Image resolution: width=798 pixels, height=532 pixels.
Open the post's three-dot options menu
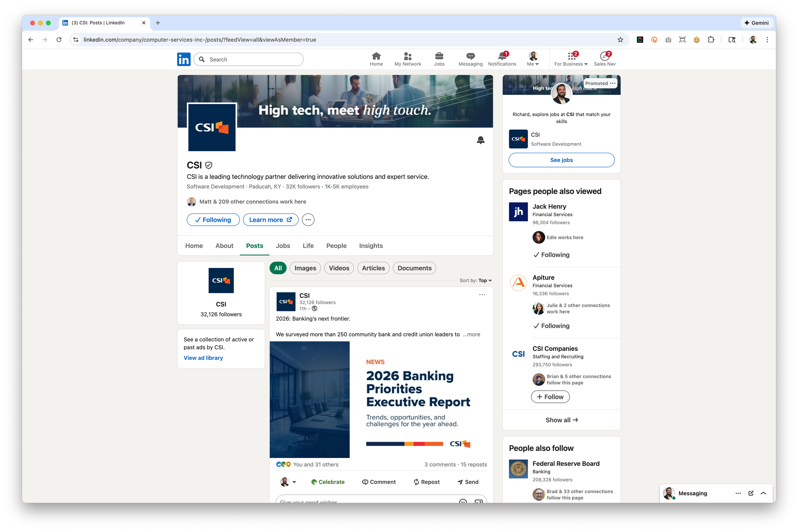pyautogui.click(x=482, y=295)
